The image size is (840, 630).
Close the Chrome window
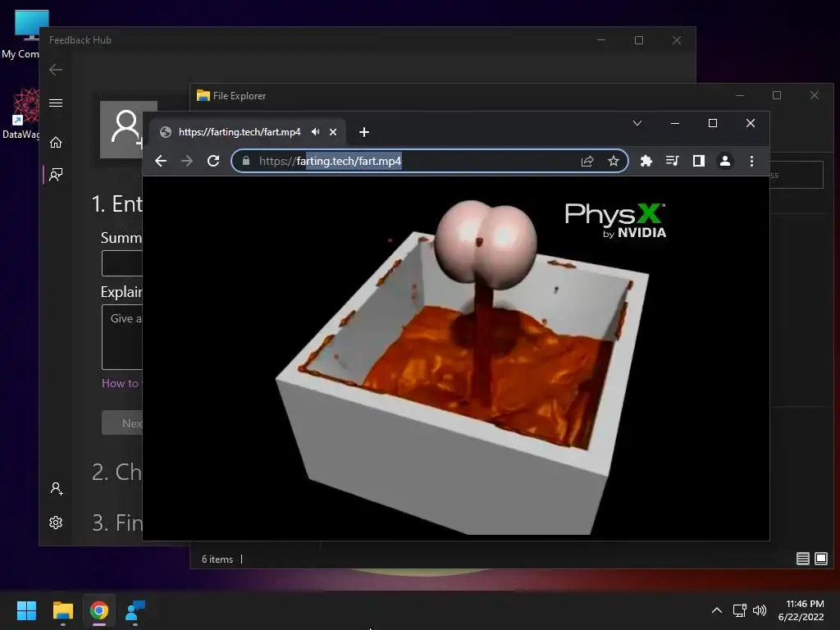(751, 123)
